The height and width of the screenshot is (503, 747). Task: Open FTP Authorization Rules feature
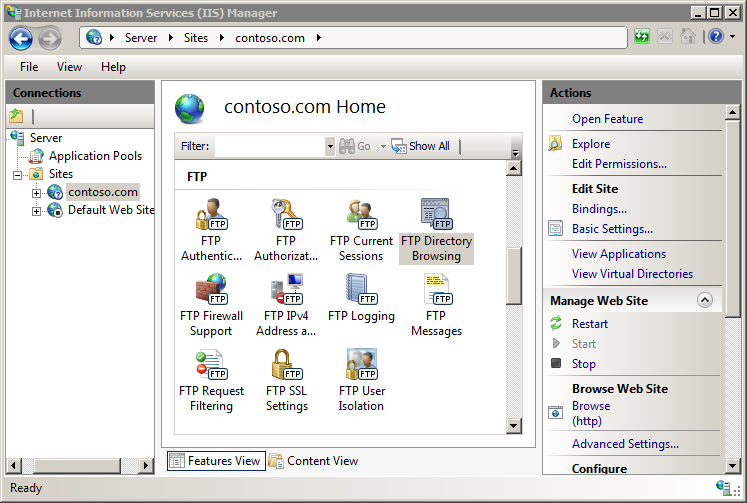pos(286,230)
